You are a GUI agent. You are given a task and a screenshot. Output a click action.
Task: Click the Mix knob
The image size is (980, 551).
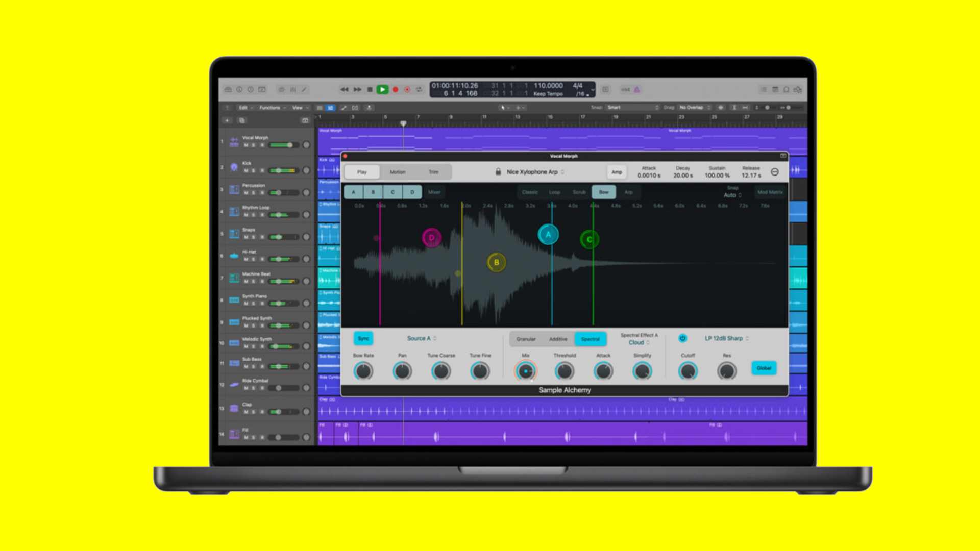click(x=526, y=371)
